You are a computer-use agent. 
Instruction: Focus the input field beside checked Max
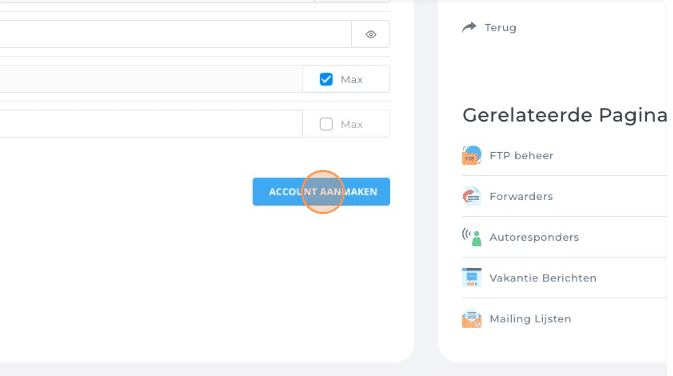(151, 79)
